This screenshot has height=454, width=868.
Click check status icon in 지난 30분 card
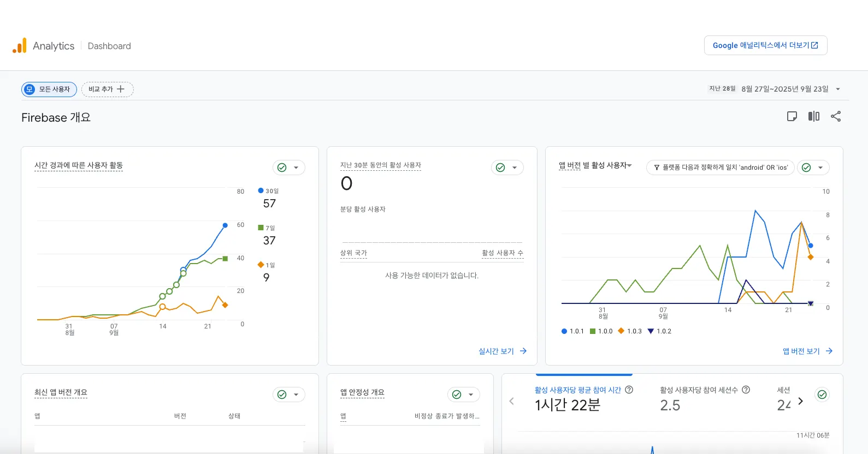(x=500, y=168)
